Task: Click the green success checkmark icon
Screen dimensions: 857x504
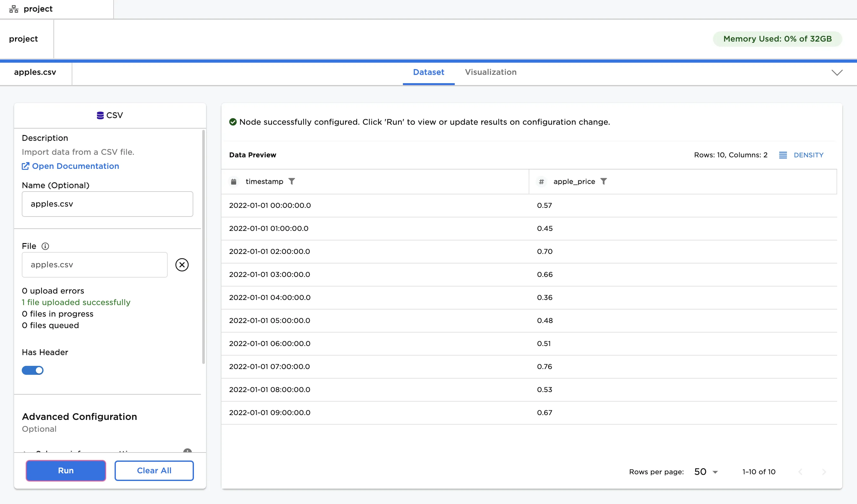Action: 233,122
